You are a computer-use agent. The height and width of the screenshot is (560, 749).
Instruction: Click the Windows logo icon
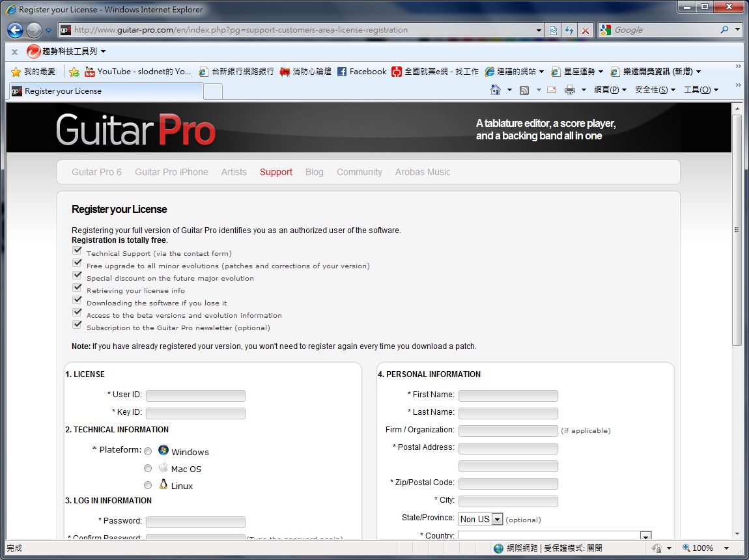[163, 450]
